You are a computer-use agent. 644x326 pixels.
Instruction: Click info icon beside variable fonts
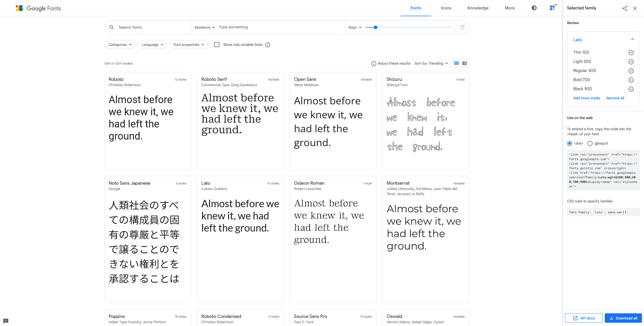point(268,45)
